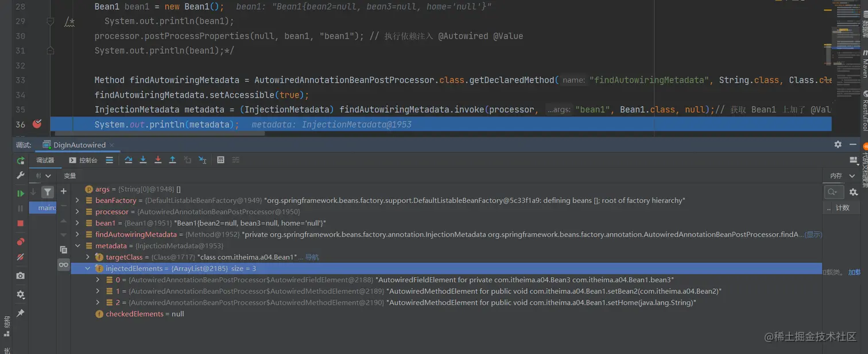Screen dimensions: 868x354
Task: Open debug tool window gear options
Action: [838, 145]
